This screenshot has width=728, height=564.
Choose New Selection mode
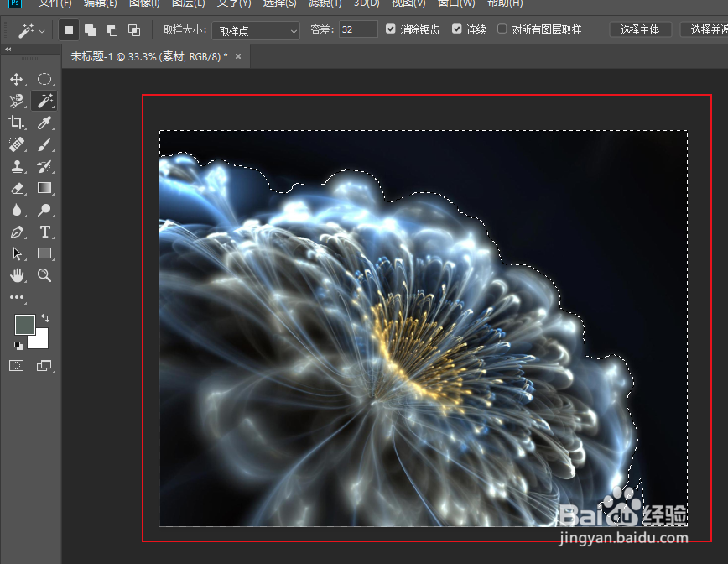coord(69,30)
